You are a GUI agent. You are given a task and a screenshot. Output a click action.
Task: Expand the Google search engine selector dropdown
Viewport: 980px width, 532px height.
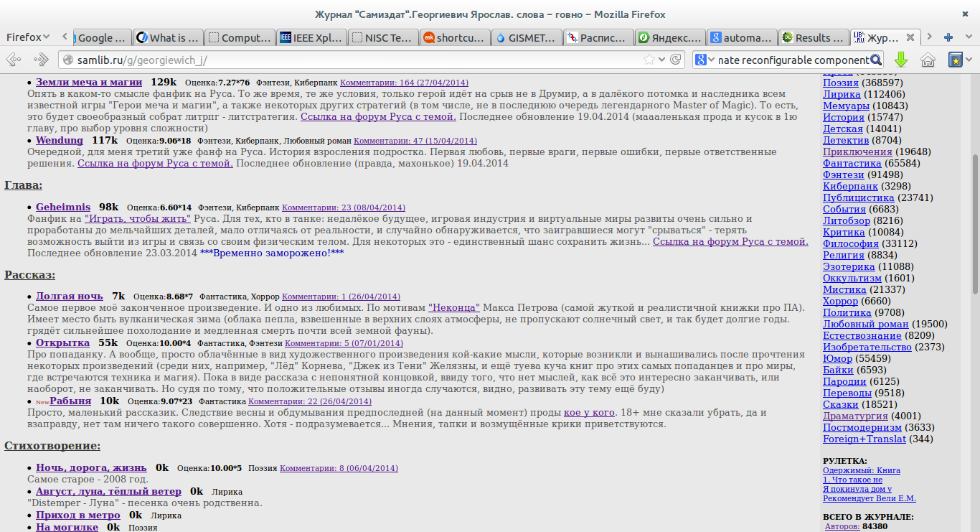click(705, 60)
